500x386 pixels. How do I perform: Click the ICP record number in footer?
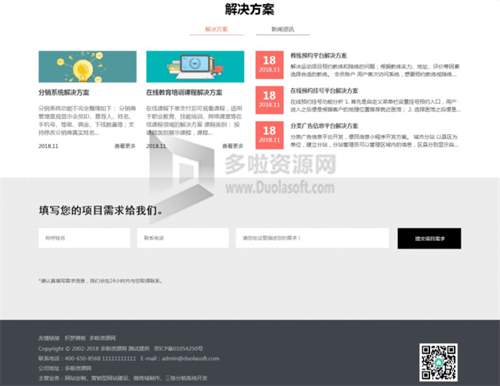coord(178,349)
